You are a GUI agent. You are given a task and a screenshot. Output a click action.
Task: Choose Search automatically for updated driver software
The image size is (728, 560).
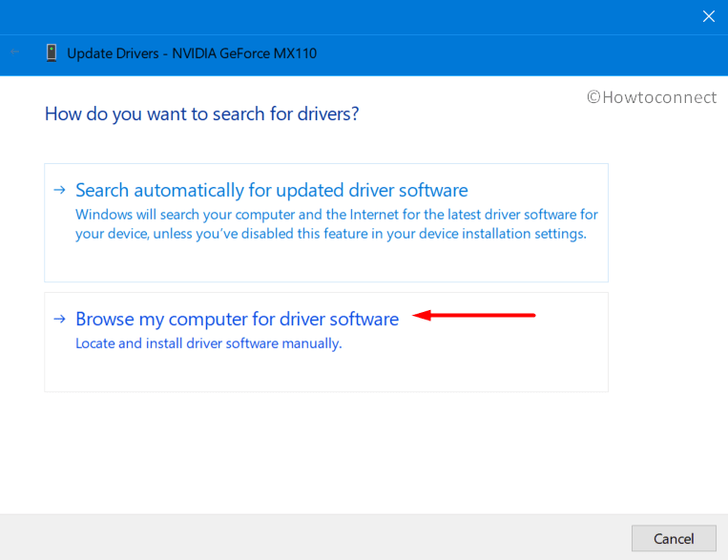click(x=271, y=190)
